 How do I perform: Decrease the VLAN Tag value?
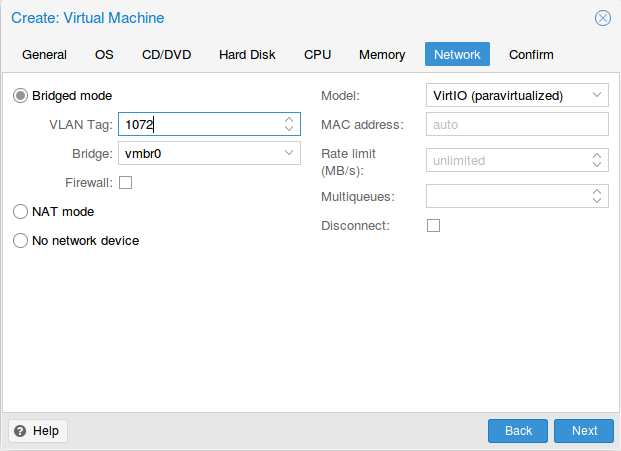[289, 129]
